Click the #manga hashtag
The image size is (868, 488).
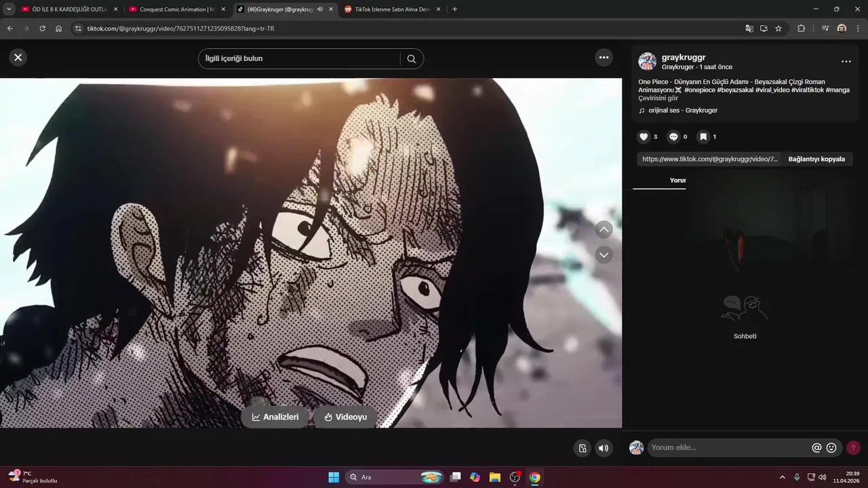tap(837, 90)
